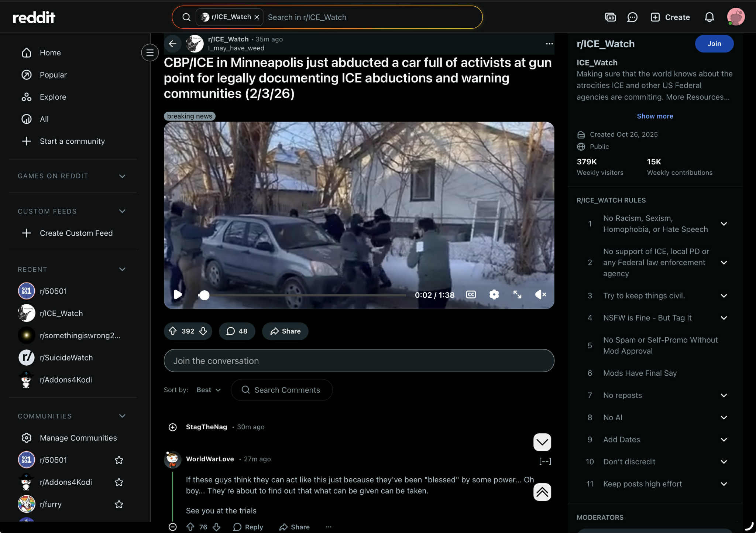Unmute the video sound
Screen dimensions: 756x533
540,294
